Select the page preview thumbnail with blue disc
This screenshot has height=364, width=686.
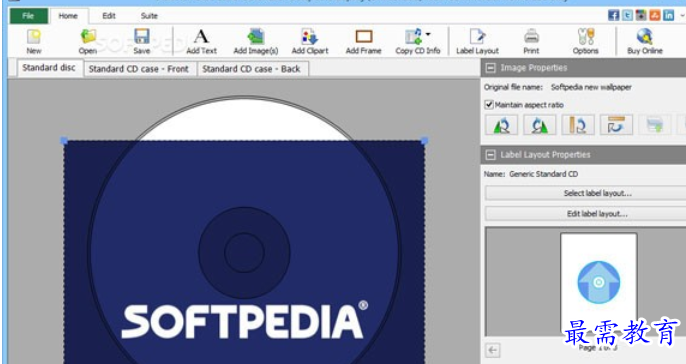point(598,283)
